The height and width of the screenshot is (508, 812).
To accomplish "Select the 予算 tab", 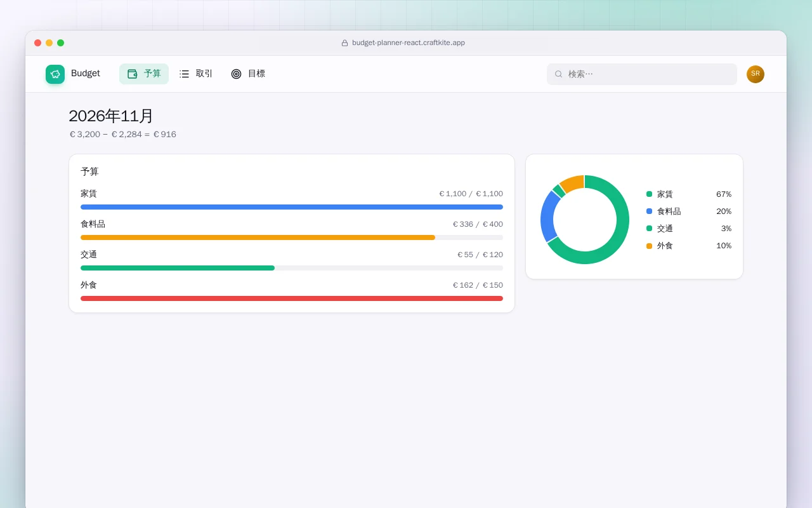I will pos(144,74).
